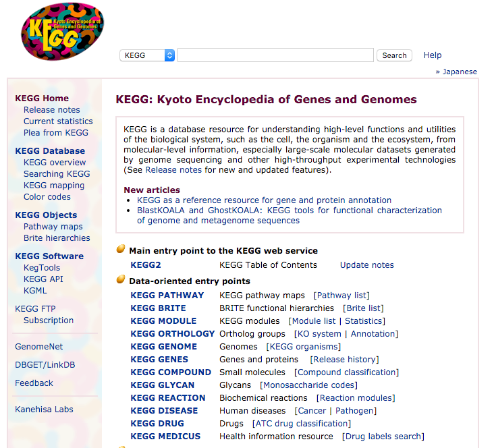This screenshot has width=494, height=448.
Task: Open BlastKOALA and GhostKOALA article link
Action: tap(290, 215)
